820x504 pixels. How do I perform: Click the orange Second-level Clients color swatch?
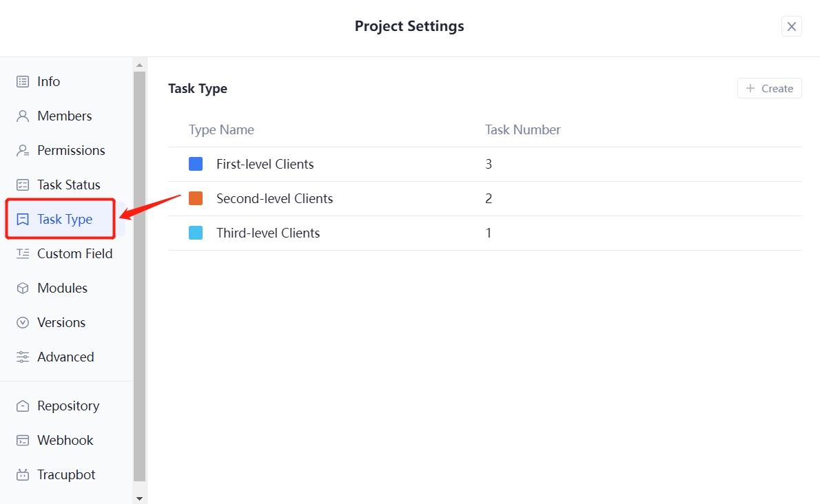195,198
